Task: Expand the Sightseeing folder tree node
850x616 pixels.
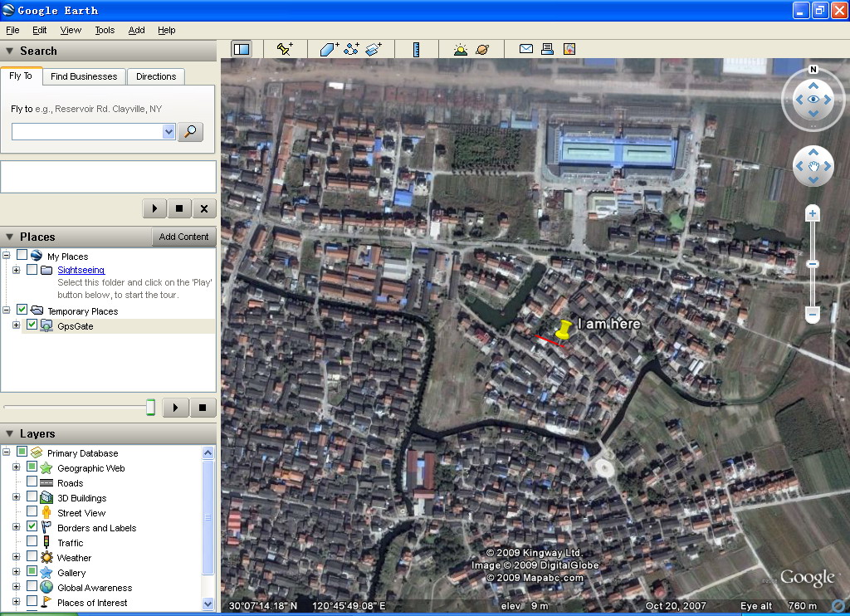Action: click(17, 270)
